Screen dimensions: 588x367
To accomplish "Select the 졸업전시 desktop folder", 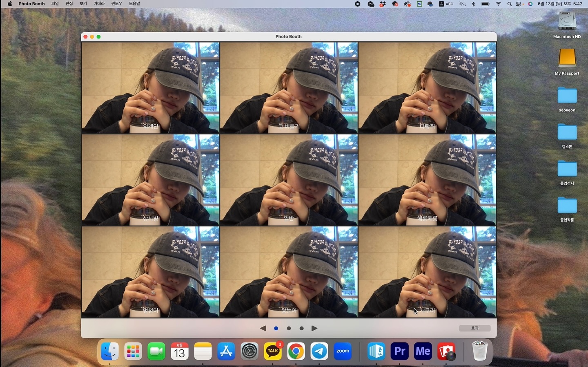I will 567,169.
